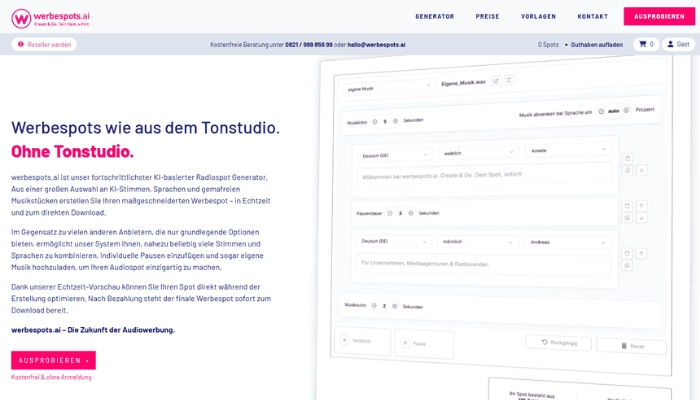Add a new Textblock

pos(362,341)
